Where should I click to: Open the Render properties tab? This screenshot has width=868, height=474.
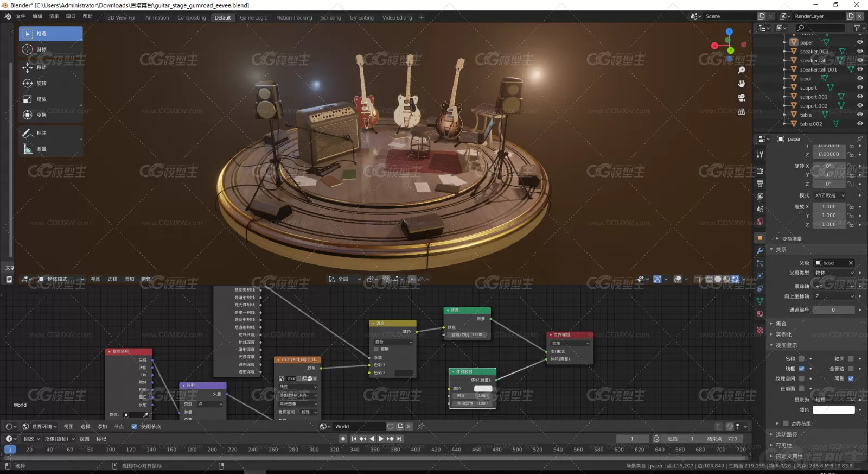coord(760,170)
